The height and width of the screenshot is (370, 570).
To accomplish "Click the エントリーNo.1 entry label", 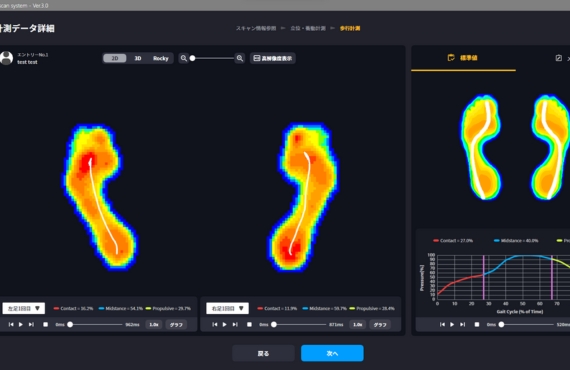I will pos(33,55).
